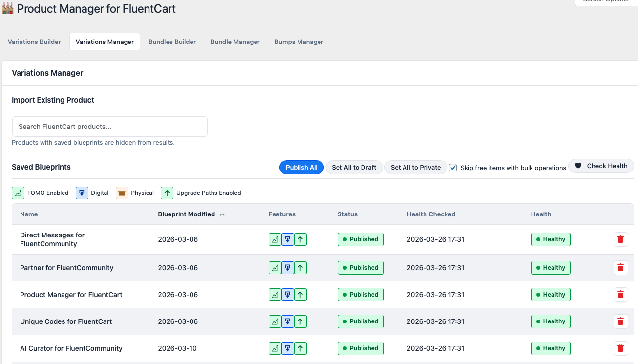Click the Name column header
The image size is (638, 364).
tap(29, 214)
